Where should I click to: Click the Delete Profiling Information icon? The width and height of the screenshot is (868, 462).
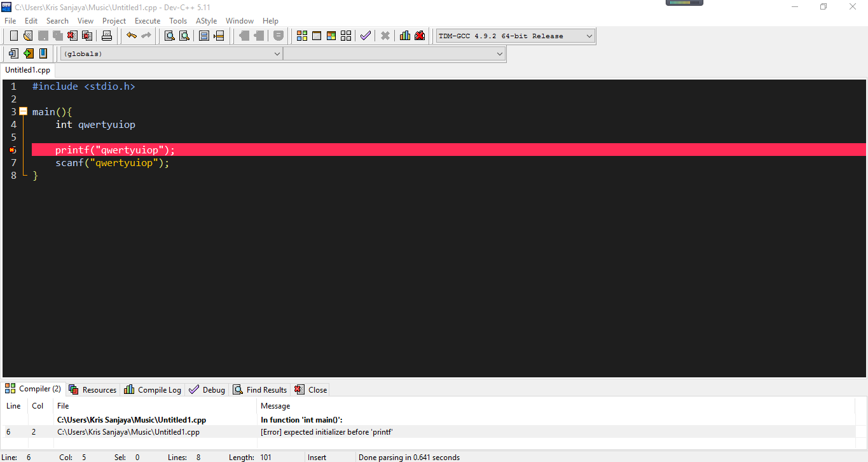tap(420, 36)
